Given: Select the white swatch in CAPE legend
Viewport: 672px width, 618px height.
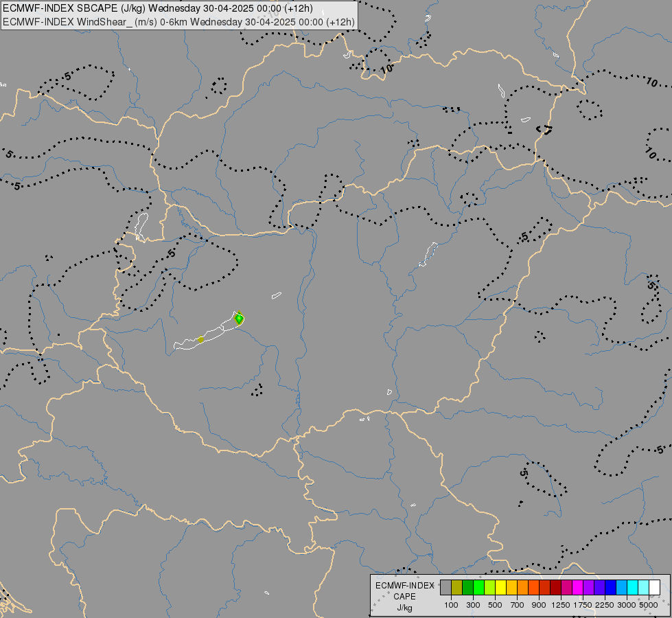Looking at the screenshot, I should [654, 587].
